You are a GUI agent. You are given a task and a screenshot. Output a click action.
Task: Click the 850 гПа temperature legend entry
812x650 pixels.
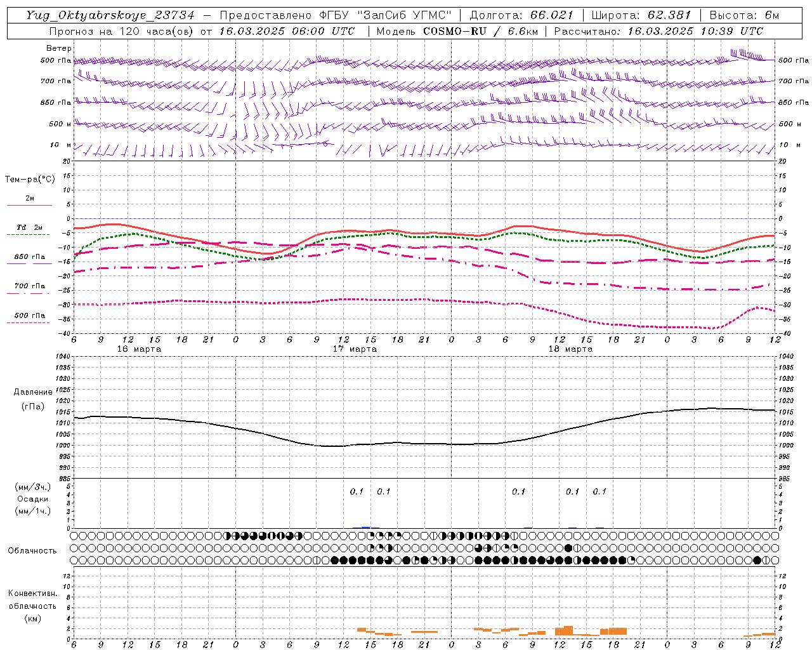30,256
